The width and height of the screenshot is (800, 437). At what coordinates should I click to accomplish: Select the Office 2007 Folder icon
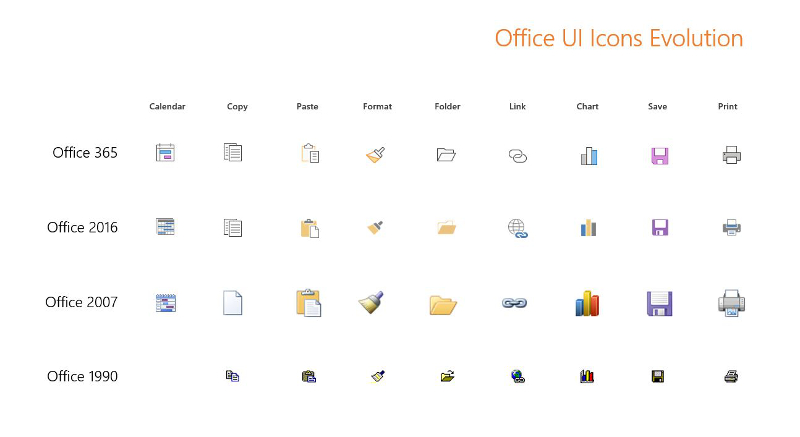(x=443, y=305)
